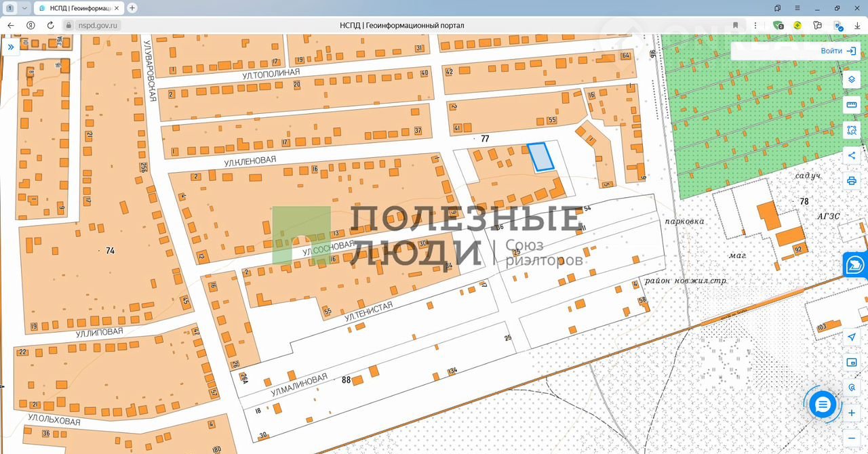Open the browser three-dot page menu
Screen dimensions: 868x454
(754, 25)
